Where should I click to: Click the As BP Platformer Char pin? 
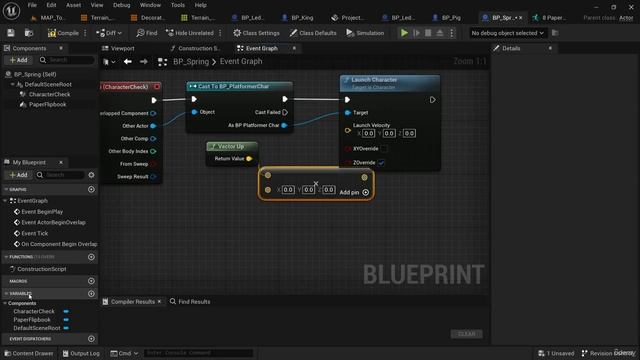click(284, 125)
